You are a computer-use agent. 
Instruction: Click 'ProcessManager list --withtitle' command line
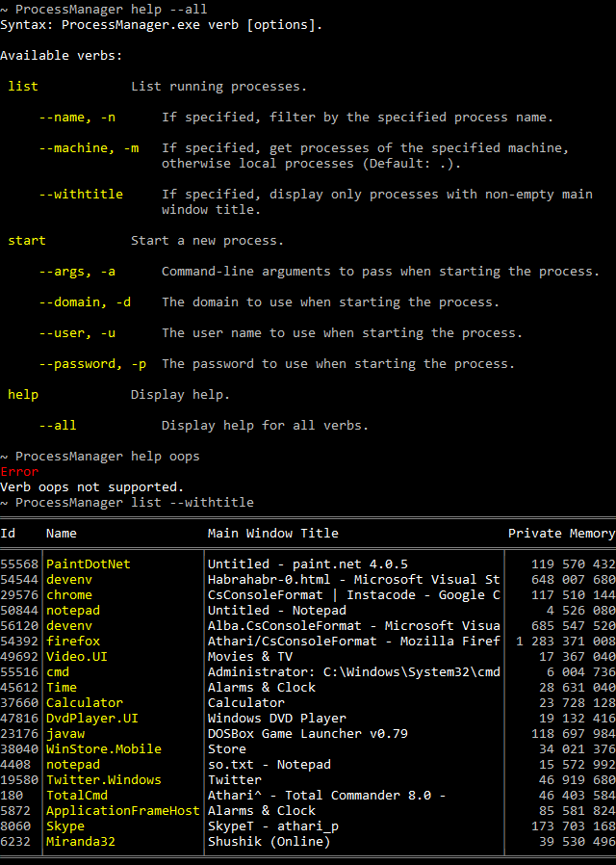coord(127,503)
